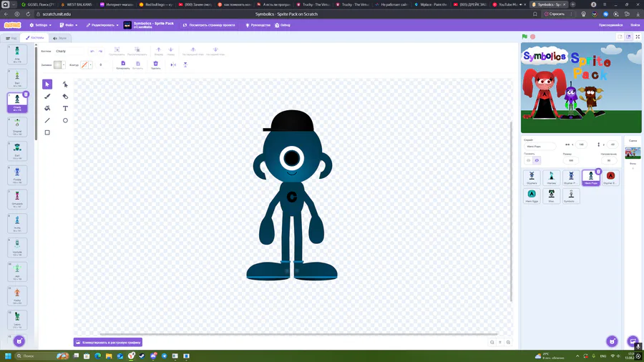Edit the costume name field Charly

click(x=69, y=52)
